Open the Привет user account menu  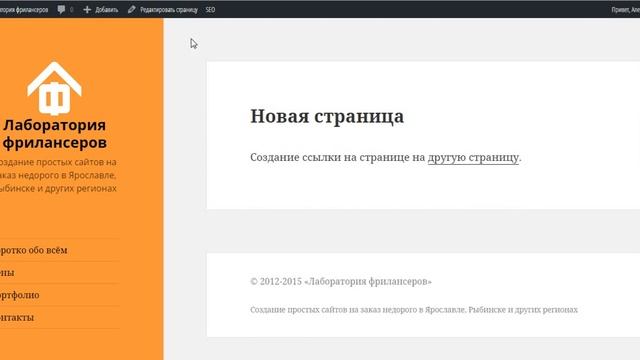tap(626, 10)
